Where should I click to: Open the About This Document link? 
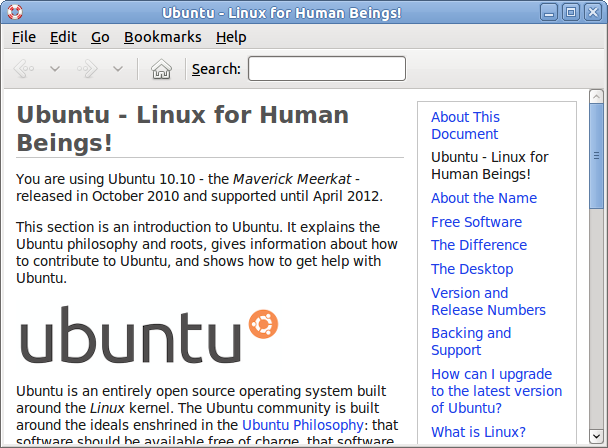tap(465, 125)
